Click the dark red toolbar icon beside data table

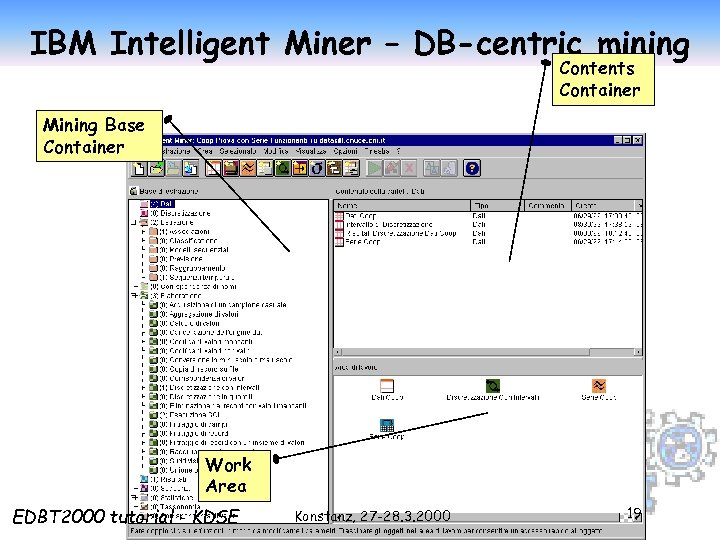(x=231, y=169)
